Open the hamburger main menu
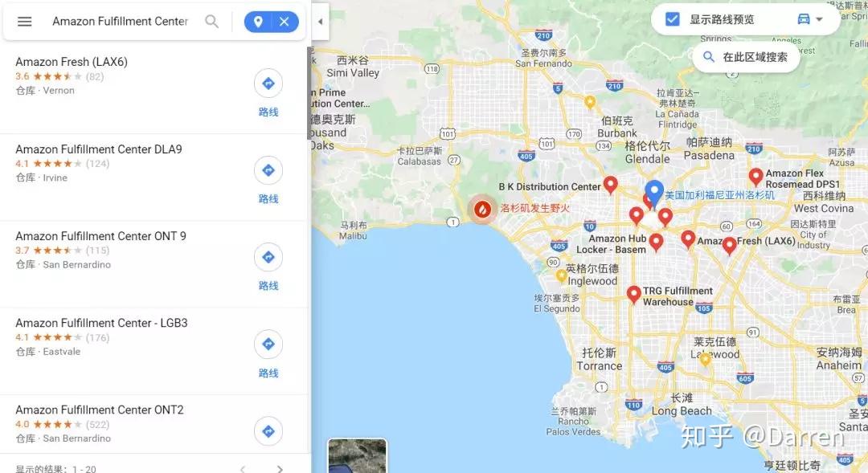 24,22
